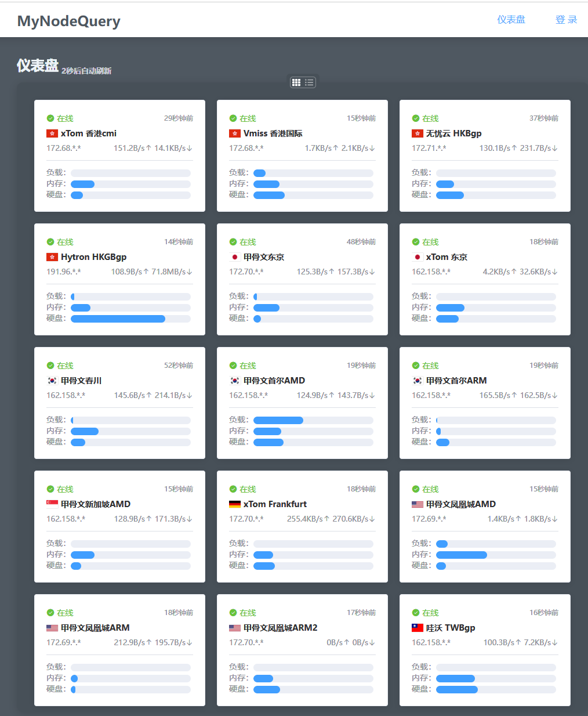
Task: Go to MyNodeQuery home logo
Action: pyautogui.click(x=69, y=21)
